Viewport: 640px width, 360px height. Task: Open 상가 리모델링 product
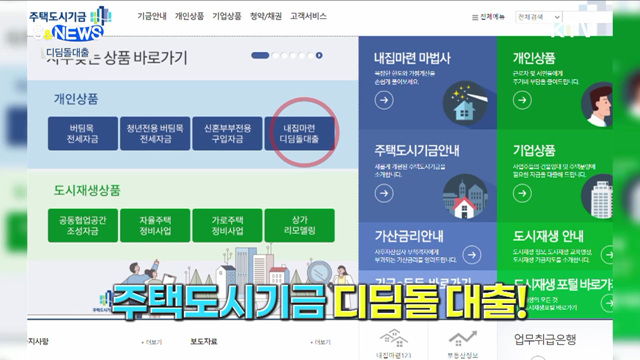[300, 225]
